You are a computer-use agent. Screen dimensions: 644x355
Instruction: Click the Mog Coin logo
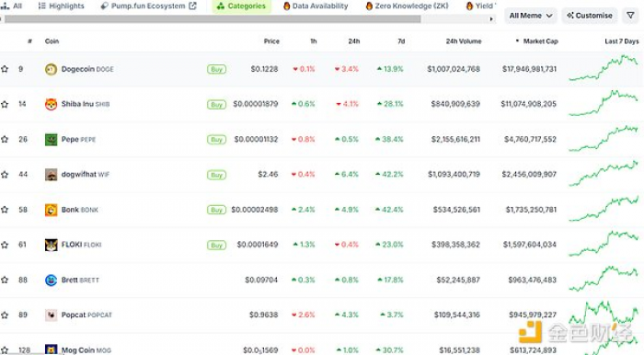tap(51, 349)
